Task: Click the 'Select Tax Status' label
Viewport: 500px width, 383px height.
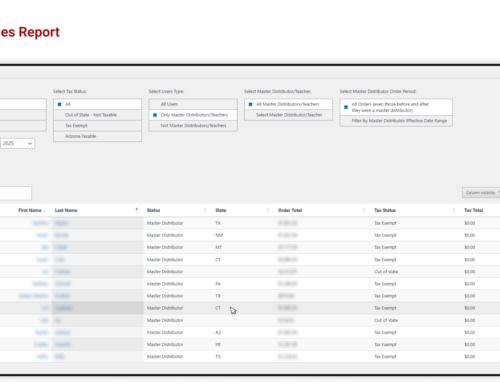Action: (x=70, y=91)
